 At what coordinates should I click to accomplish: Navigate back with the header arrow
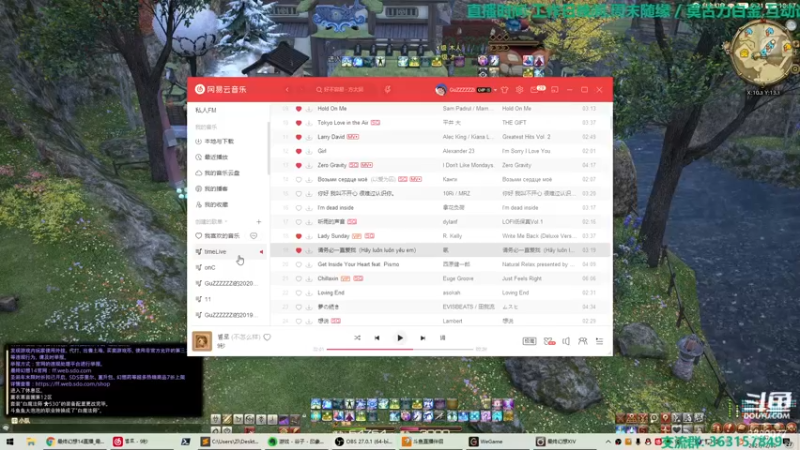click(287, 89)
